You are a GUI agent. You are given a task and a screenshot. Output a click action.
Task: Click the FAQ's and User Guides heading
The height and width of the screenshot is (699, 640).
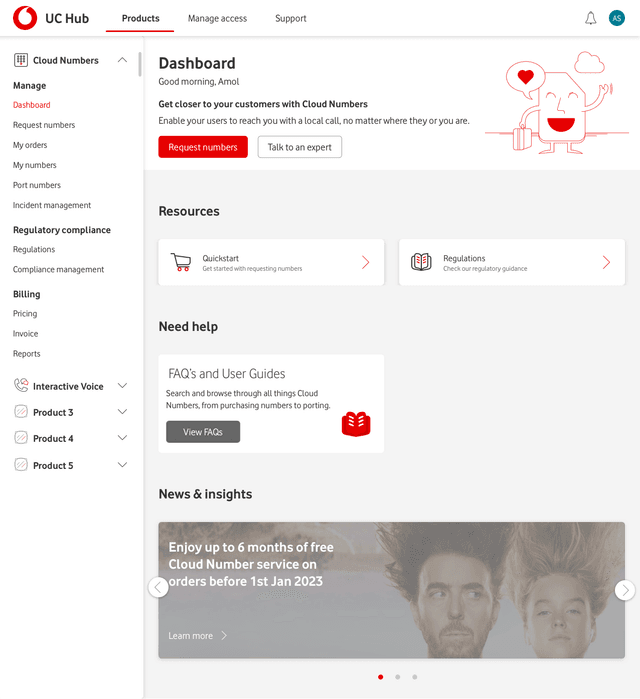click(226, 374)
